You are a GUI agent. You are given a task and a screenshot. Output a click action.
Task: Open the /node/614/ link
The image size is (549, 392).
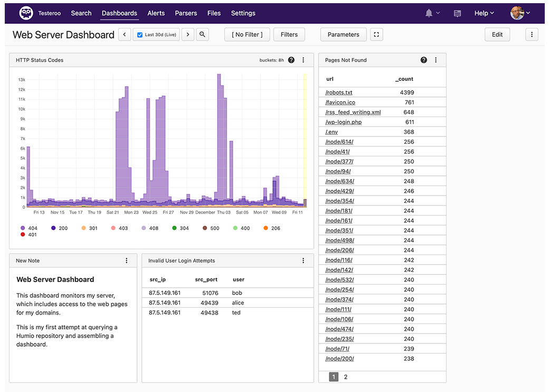click(x=339, y=142)
